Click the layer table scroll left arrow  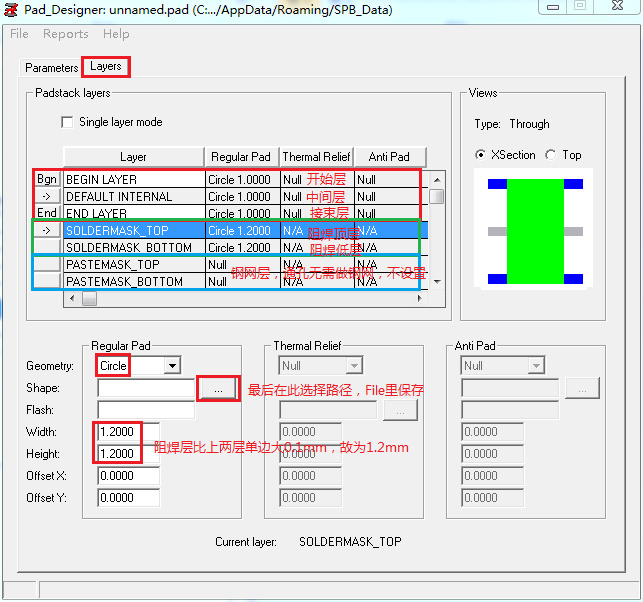point(73,298)
